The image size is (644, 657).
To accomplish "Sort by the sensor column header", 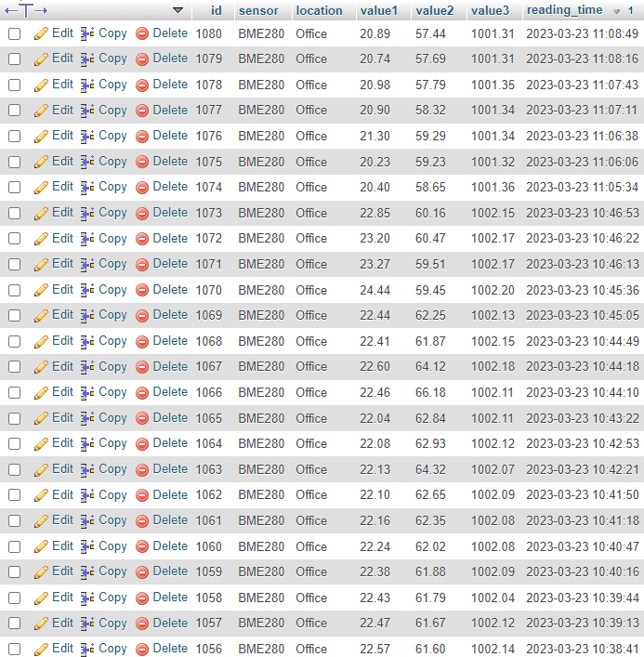I will [258, 11].
